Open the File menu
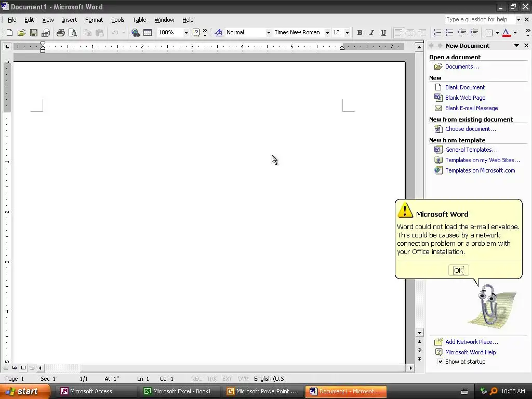 (12, 20)
